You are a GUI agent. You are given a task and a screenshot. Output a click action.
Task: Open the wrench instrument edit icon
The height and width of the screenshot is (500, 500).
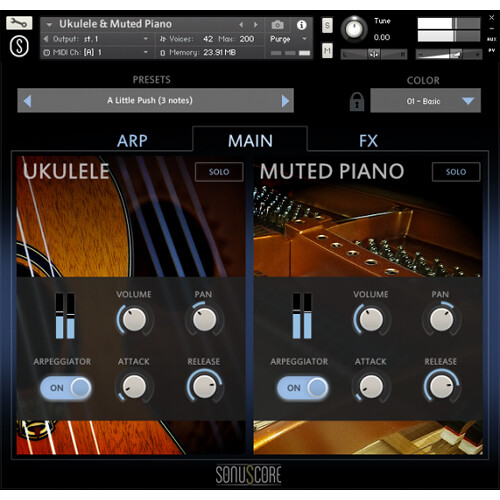click(x=19, y=23)
